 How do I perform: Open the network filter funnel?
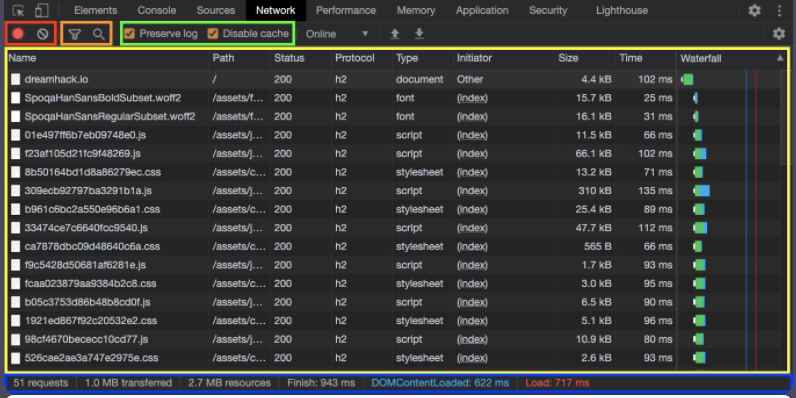click(75, 34)
